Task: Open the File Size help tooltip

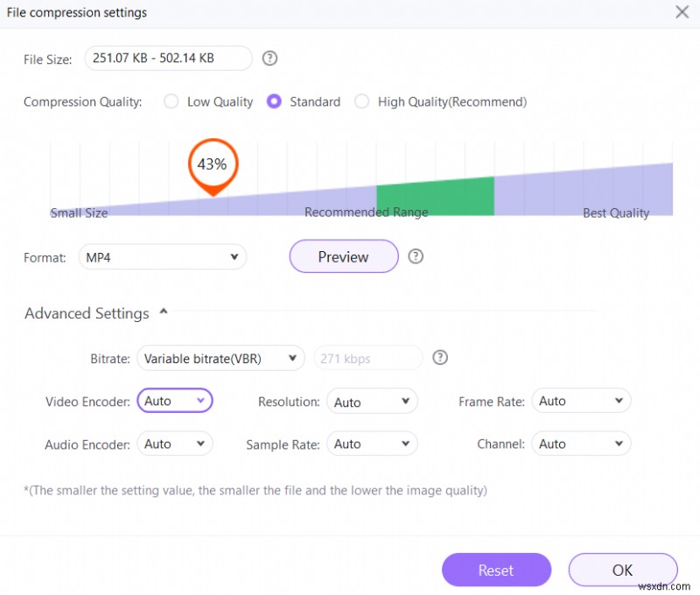Action: click(x=269, y=58)
